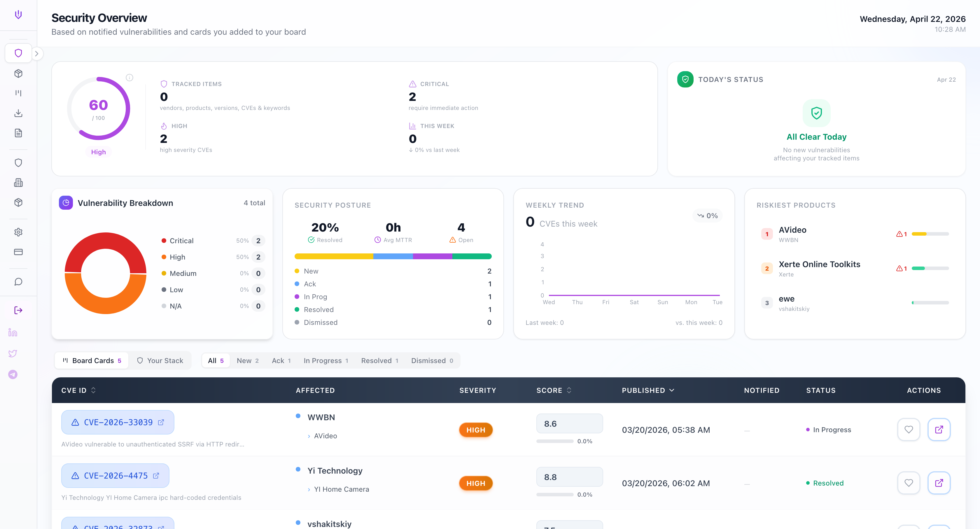Open CVE-2026-4475 details external action icon
980x529 pixels.
[939, 483]
